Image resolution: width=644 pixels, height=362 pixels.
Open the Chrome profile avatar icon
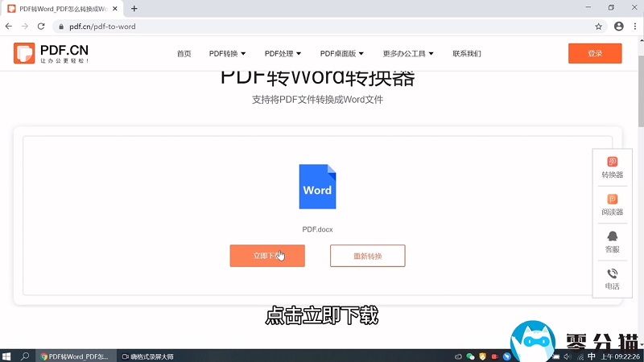pos(618,26)
